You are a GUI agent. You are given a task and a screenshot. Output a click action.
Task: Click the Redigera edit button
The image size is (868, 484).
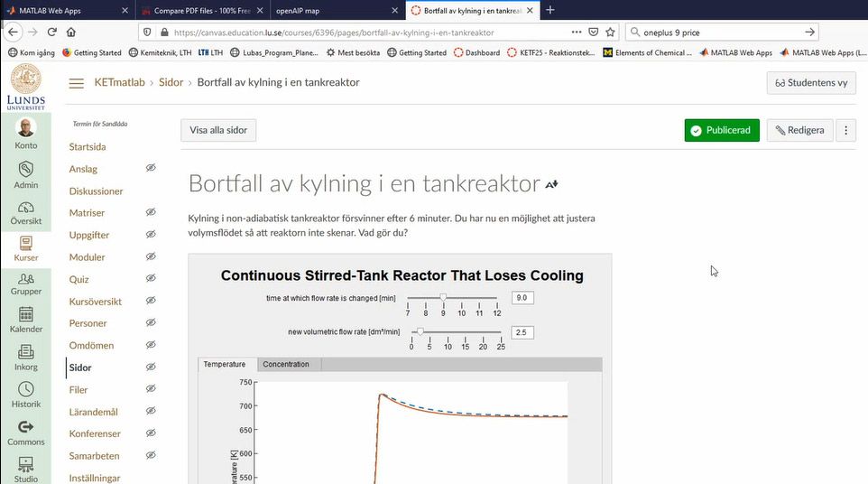[x=799, y=130]
